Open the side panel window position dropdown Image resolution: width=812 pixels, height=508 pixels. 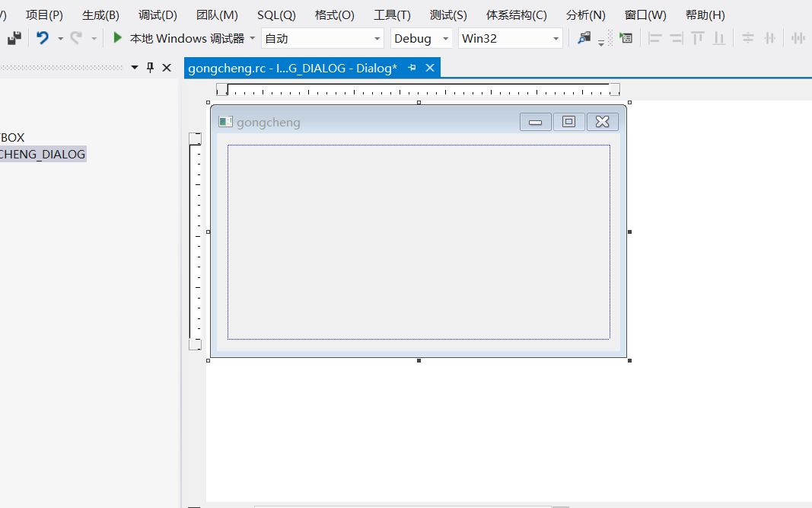click(135, 67)
